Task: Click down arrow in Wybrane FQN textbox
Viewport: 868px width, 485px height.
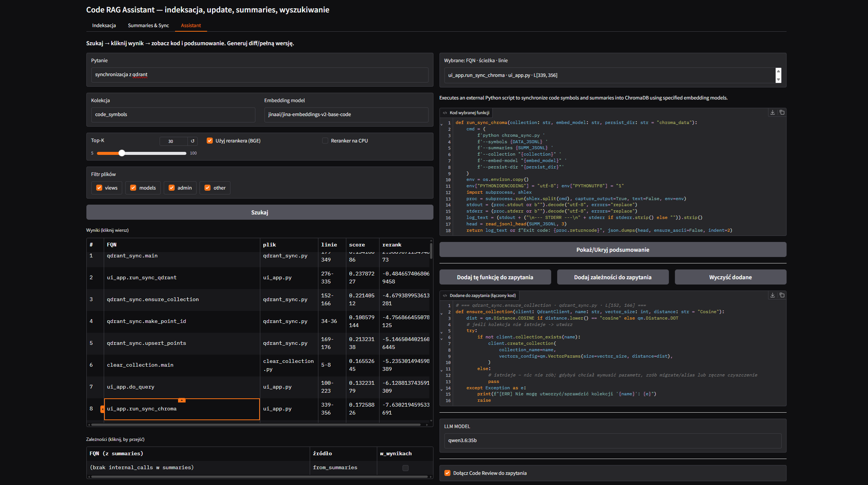Action: (x=778, y=80)
